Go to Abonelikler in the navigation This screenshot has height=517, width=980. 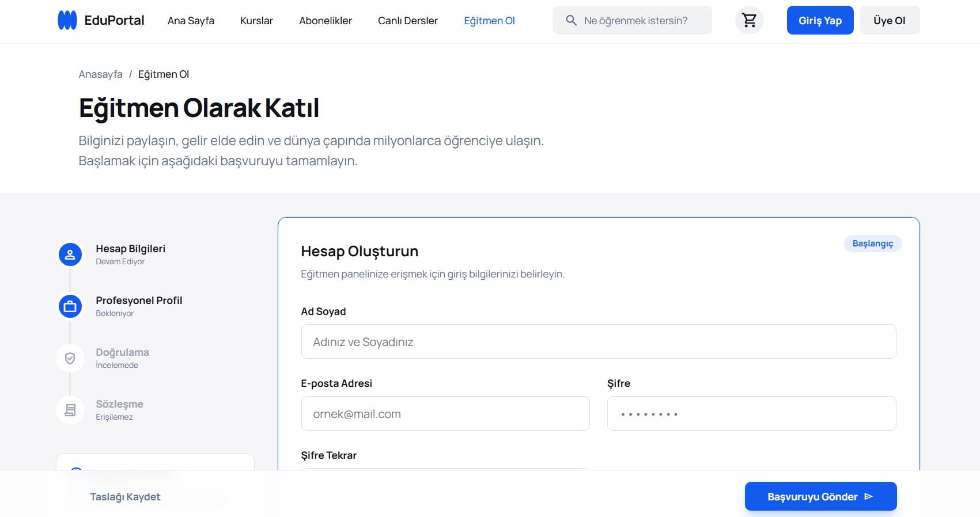point(326,21)
